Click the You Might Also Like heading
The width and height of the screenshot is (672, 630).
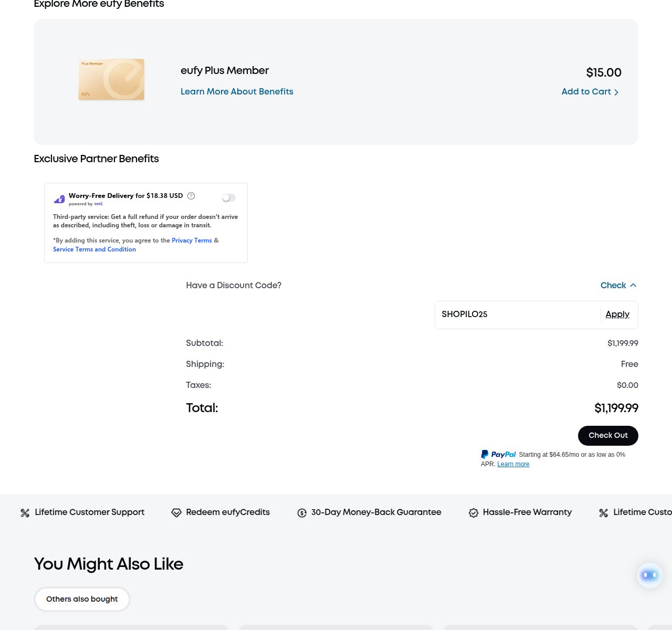(109, 564)
